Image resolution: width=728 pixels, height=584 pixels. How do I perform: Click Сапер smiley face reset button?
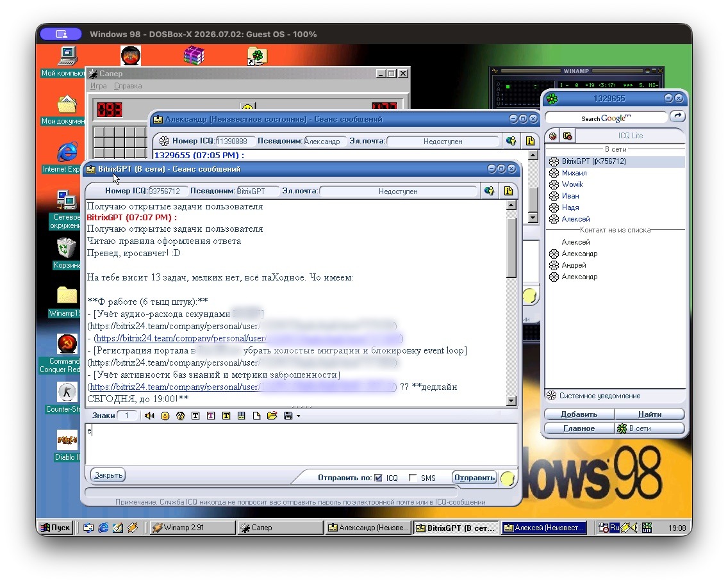click(x=248, y=107)
